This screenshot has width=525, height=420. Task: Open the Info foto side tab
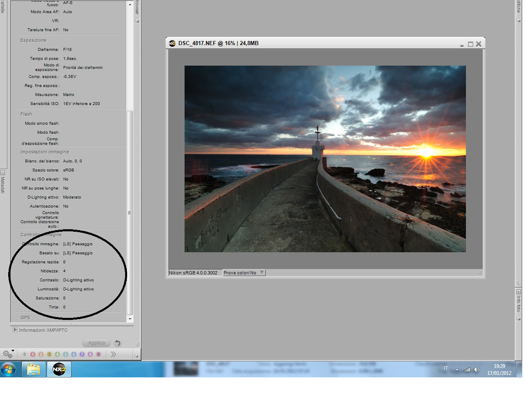(519, 304)
